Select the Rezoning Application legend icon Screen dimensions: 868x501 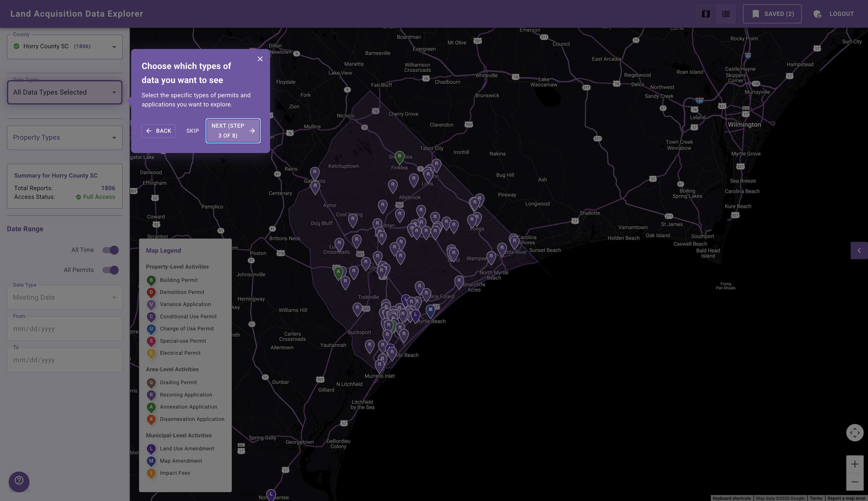click(151, 395)
